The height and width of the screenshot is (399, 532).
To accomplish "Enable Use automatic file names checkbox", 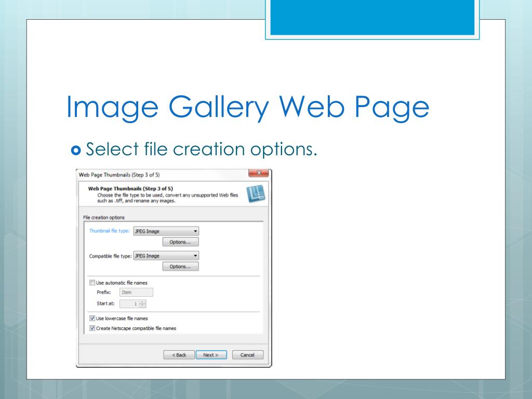I will pyautogui.click(x=92, y=283).
